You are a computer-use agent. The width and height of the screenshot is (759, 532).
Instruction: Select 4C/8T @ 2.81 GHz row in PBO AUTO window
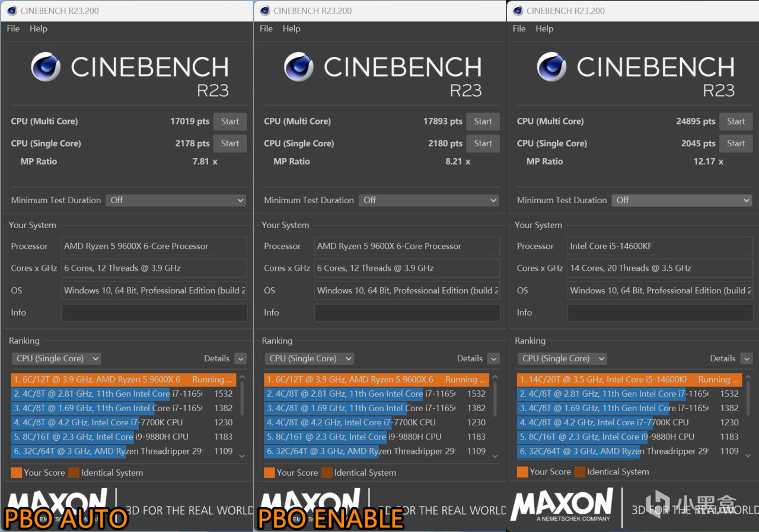[123, 394]
